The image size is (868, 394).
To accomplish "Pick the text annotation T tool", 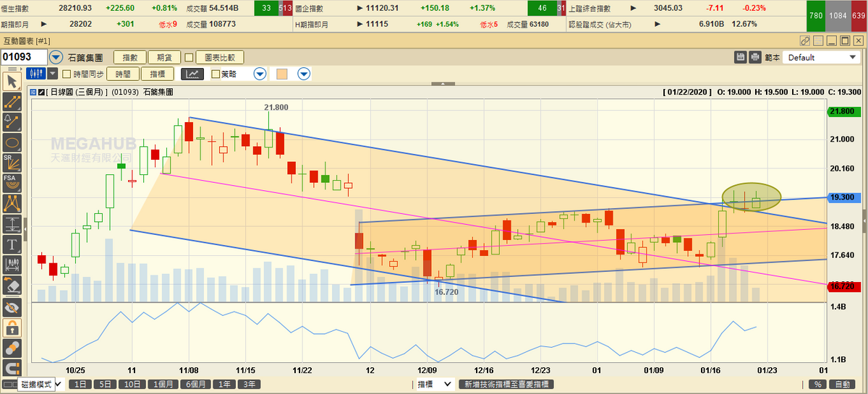I will 12,244.
